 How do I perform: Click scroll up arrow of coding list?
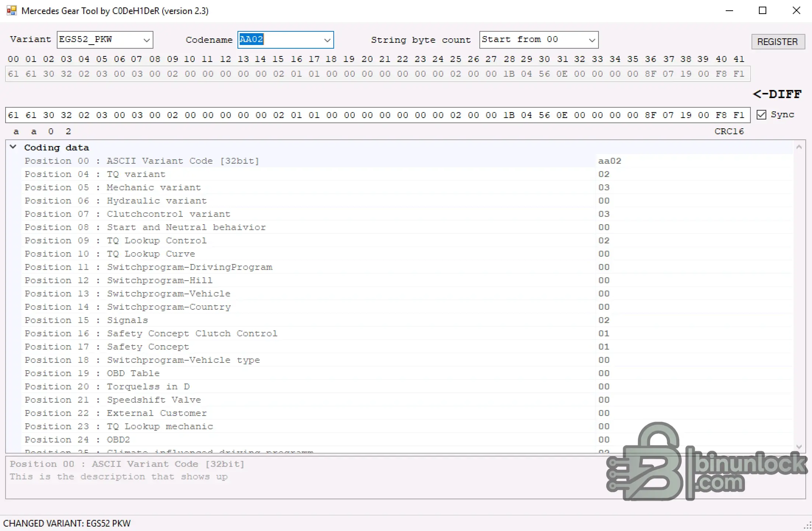click(x=799, y=147)
